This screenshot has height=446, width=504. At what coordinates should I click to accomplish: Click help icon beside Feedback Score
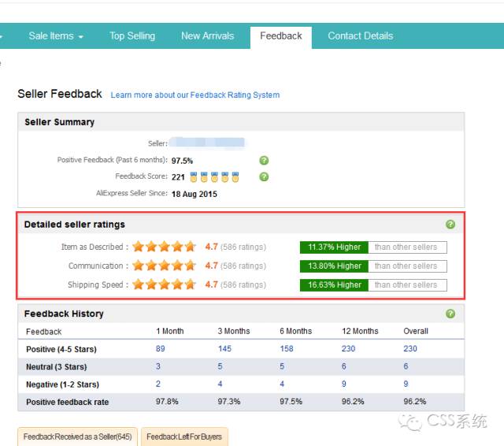pyautogui.click(x=264, y=177)
